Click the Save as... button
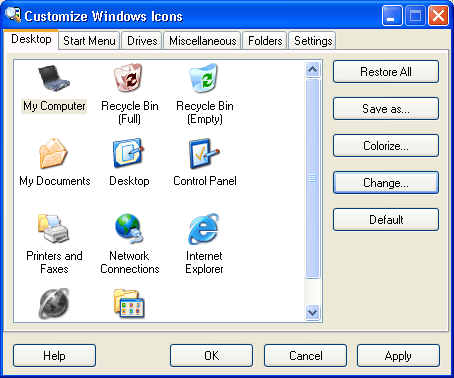454x378 pixels. tap(386, 109)
